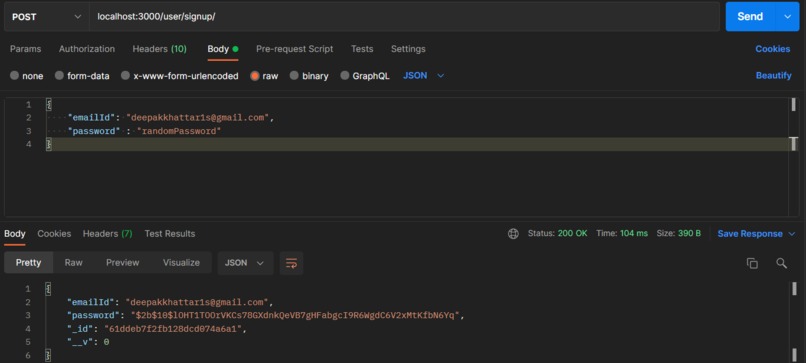The image size is (806, 363).
Task: Select the Pretty view
Action: [28, 263]
